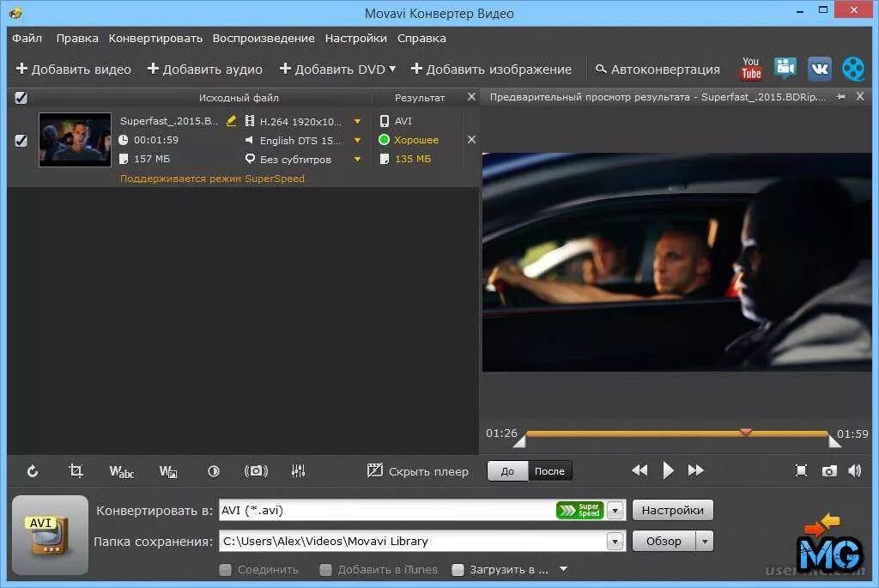Click the blue film reel icon

point(853,69)
